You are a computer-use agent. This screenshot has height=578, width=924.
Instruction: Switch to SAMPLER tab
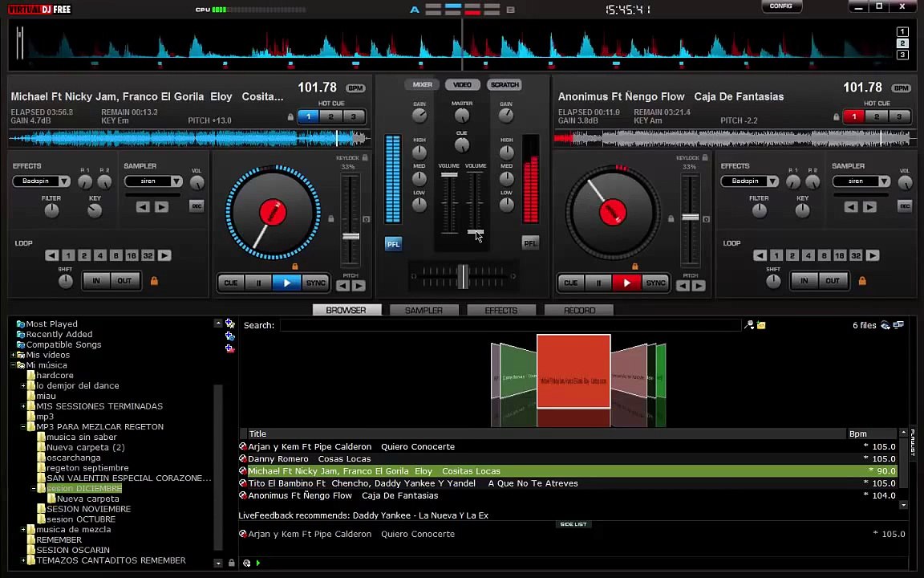click(423, 310)
